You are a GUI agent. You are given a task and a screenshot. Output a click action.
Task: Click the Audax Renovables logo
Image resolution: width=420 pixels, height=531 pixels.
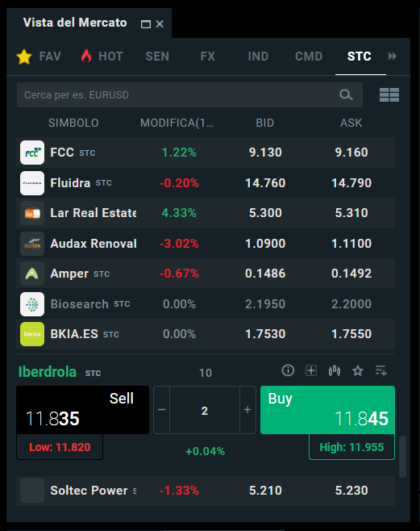[x=32, y=244]
